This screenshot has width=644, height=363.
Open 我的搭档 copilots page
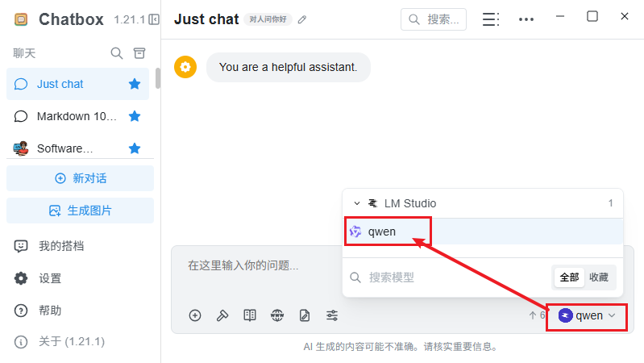point(80,246)
